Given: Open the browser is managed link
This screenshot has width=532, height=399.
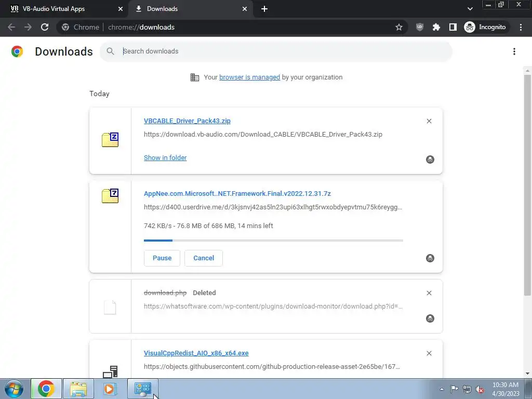Looking at the screenshot, I should [x=250, y=77].
